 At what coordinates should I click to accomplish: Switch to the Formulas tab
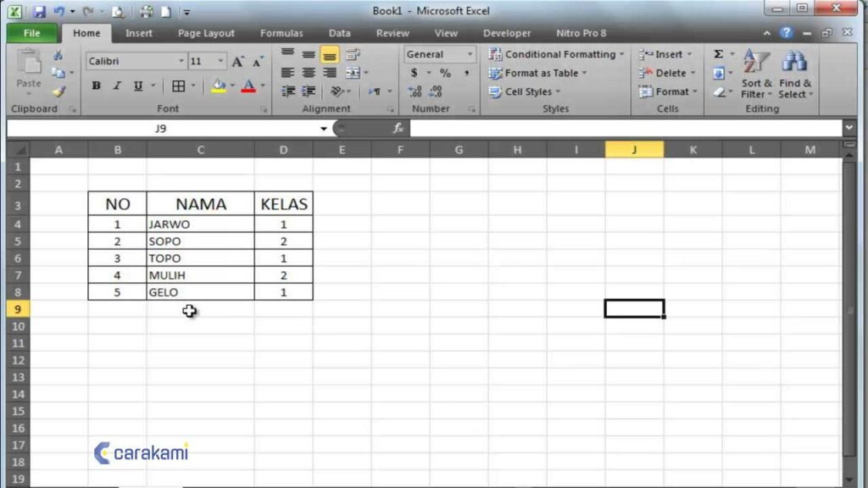pos(281,33)
